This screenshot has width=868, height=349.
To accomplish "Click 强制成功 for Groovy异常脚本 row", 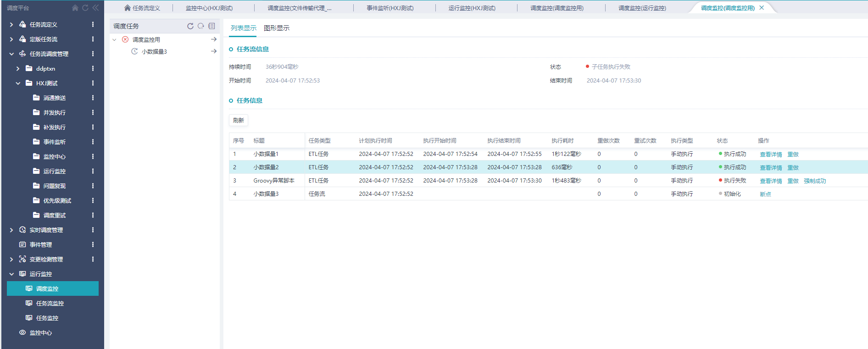I will click(814, 181).
